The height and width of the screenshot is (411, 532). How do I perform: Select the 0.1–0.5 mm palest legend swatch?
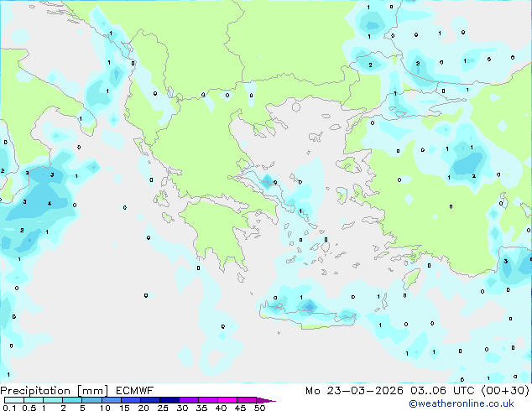pos(14,400)
